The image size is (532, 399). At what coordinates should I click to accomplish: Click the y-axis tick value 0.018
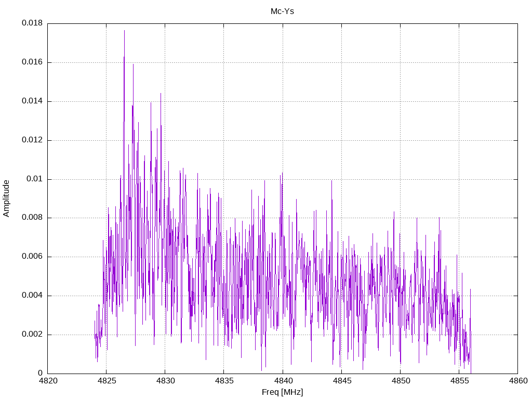tap(32, 23)
